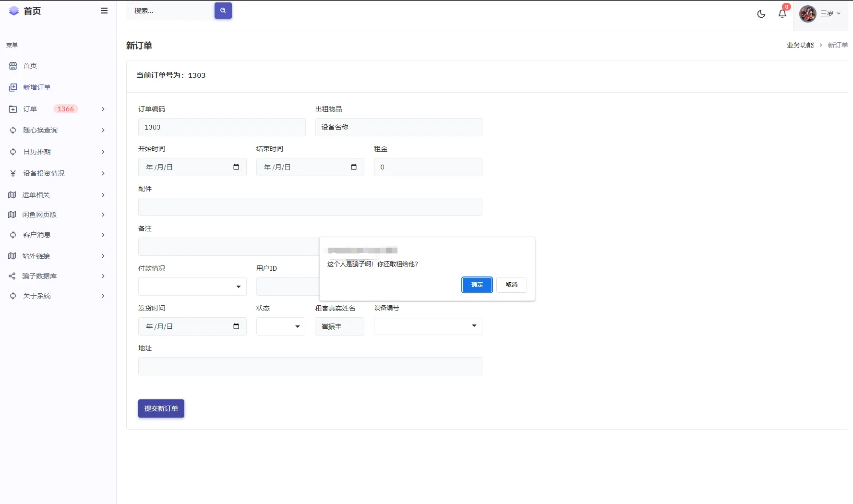The width and height of the screenshot is (853, 504).
Task: Focus the 搜索 search input field
Action: (170, 11)
